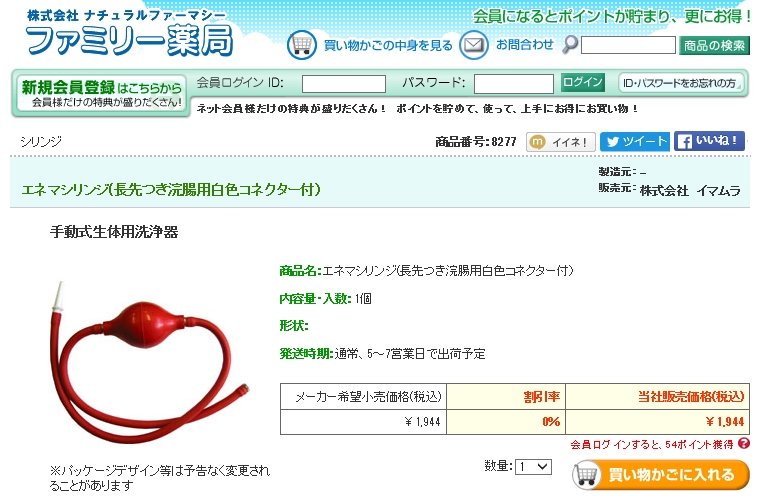Click the green ログイン button
The width and height of the screenshot is (778, 500).
pos(583,82)
